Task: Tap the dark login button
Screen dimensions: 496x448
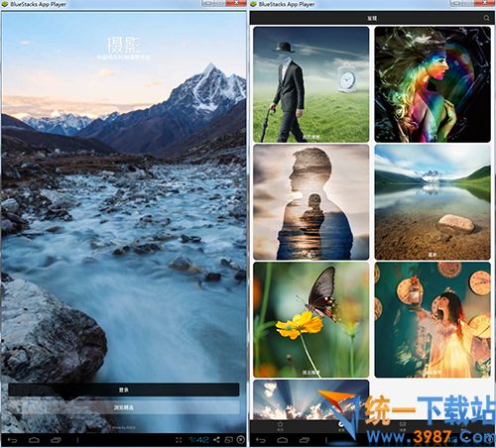Action: coord(124,390)
